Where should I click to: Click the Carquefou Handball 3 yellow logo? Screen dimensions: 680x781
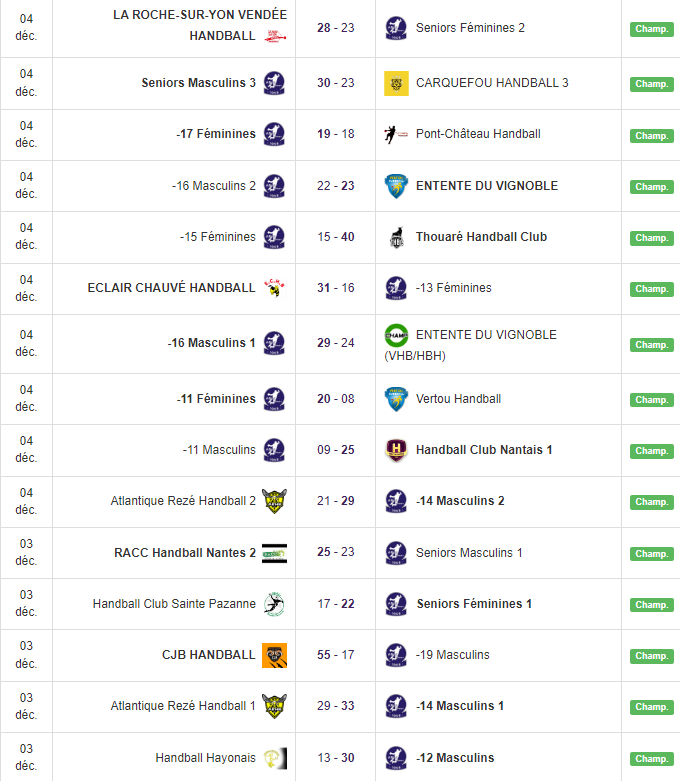click(396, 83)
